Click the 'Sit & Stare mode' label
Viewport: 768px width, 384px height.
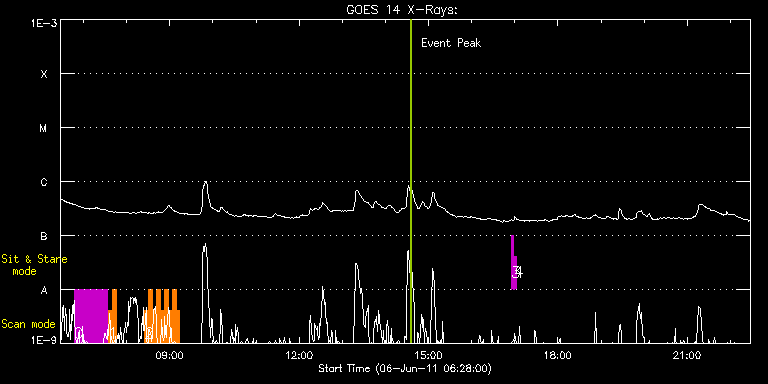(34, 265)
